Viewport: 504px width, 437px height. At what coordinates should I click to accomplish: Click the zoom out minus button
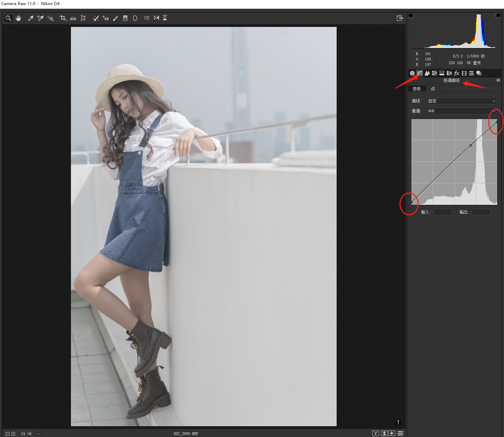pyautogui.click(x=7, y=434)
